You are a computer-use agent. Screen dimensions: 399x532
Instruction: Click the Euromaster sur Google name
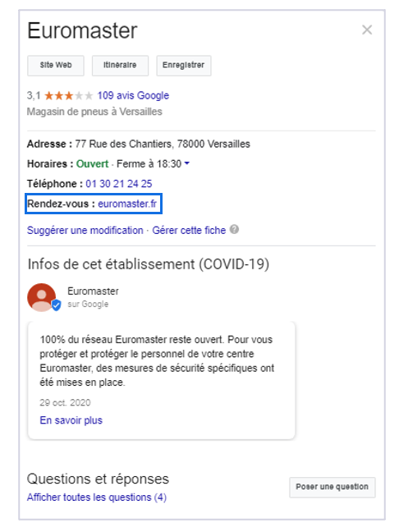tap(93, 291)
